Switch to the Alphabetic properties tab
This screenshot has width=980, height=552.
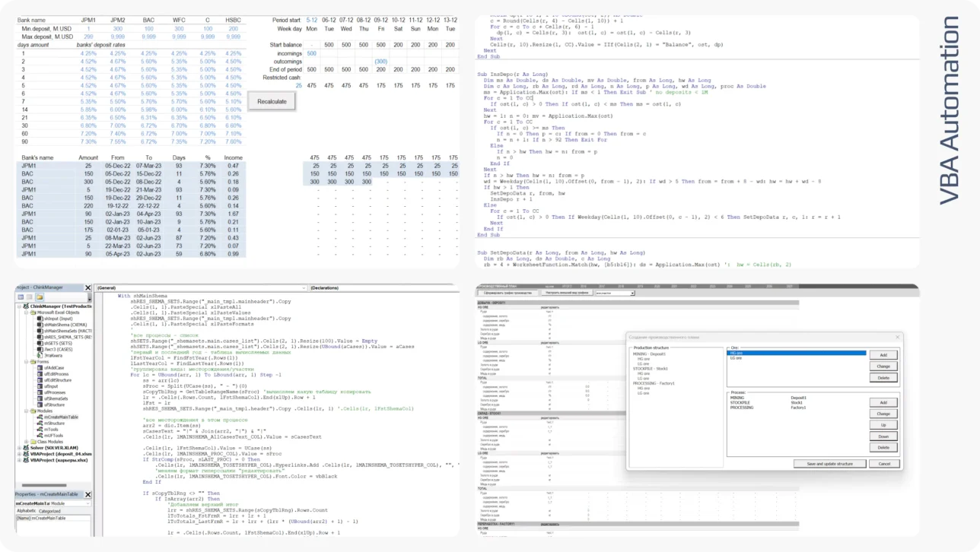click(x=27, y=511)
